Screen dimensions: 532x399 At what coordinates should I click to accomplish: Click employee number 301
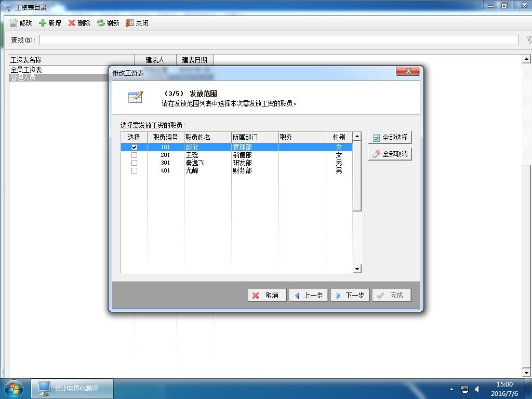click(x=165, y=163)
